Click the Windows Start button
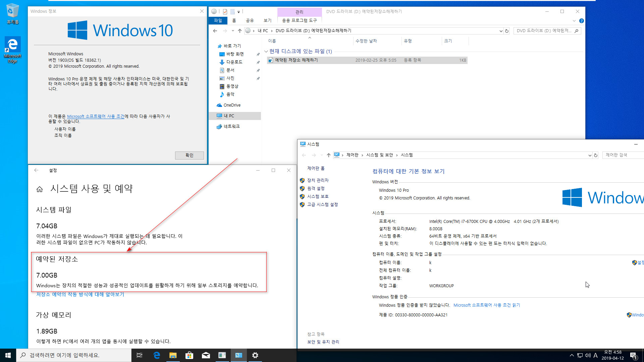 pyautogui.click(x=8, y=355)
